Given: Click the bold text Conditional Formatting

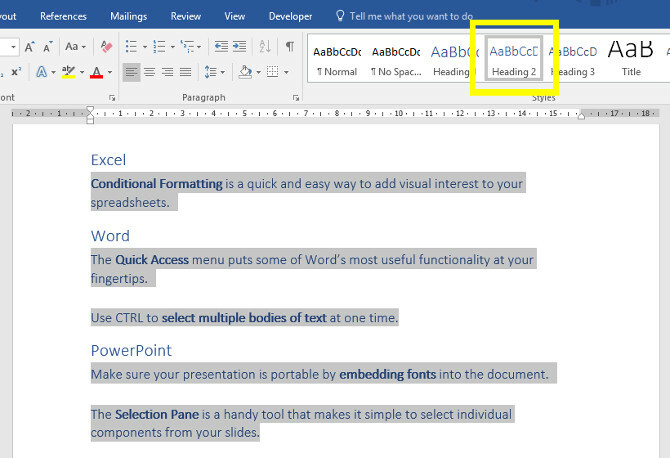Looking at the screenshot, I should click(157, 184).
